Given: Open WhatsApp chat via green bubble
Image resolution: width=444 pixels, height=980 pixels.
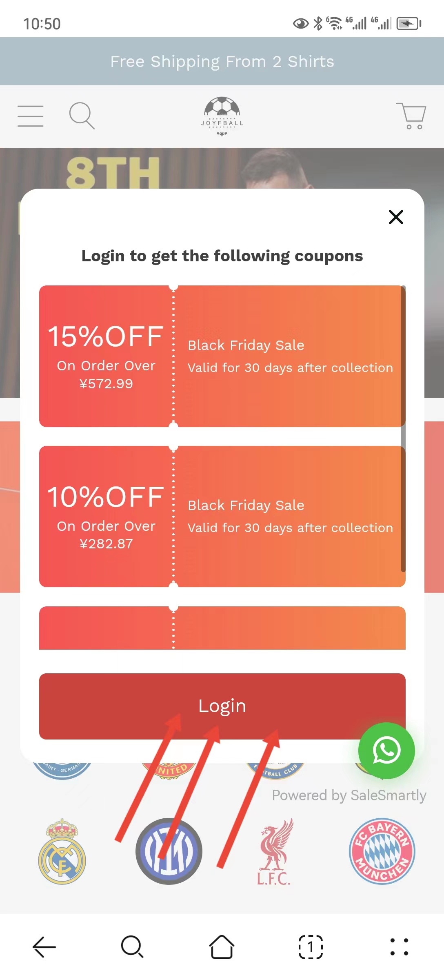Looking at the screenshot, I should coord(386,751).
